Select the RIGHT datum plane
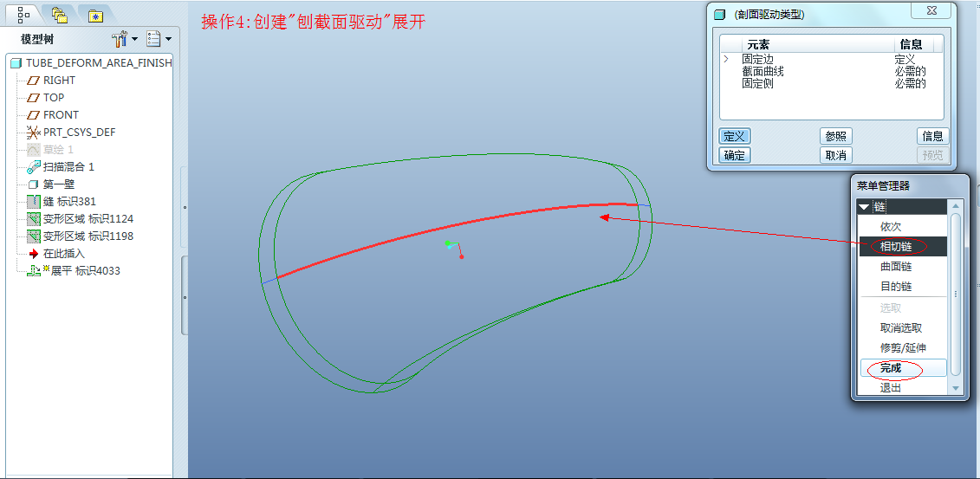The width and height of the screenshot is (980, 479). coord(59,80)
